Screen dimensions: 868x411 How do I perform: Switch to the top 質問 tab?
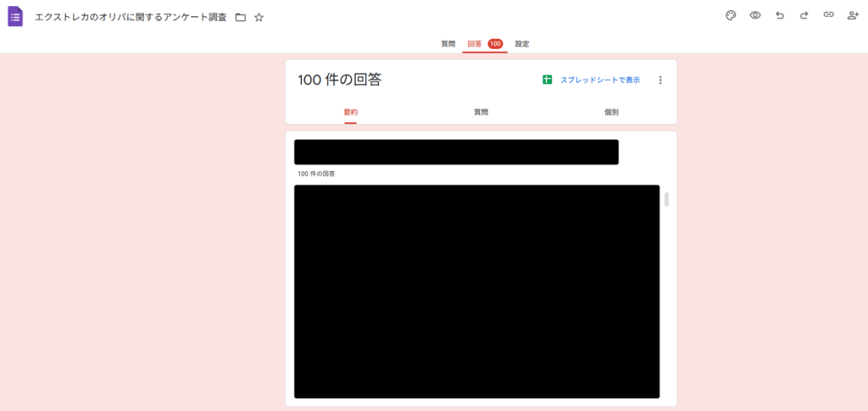pyautogui.click(x=448, y=43)
